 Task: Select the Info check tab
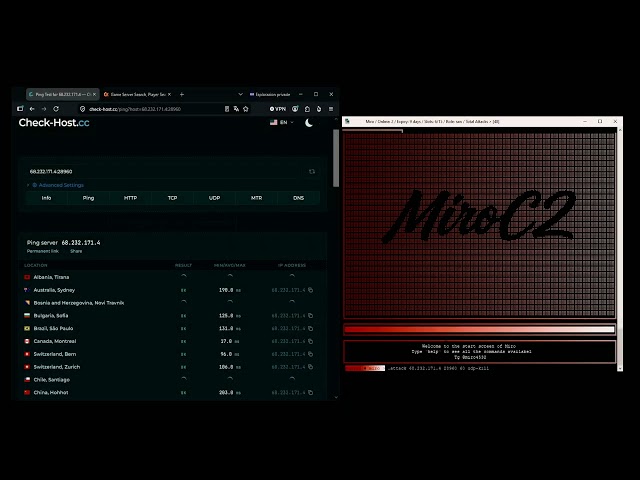click(47, 198)
